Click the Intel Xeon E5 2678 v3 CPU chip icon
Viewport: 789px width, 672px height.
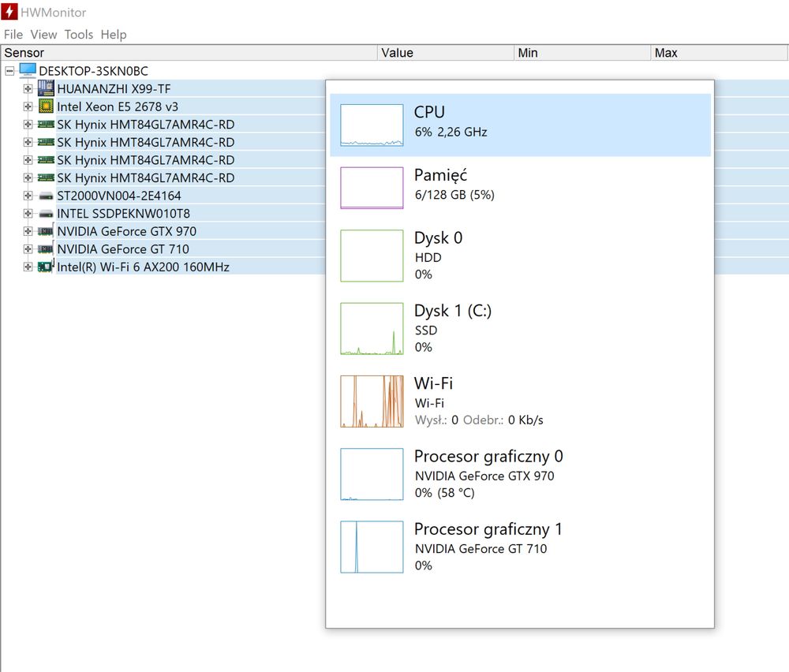click(x=46, y=106)
